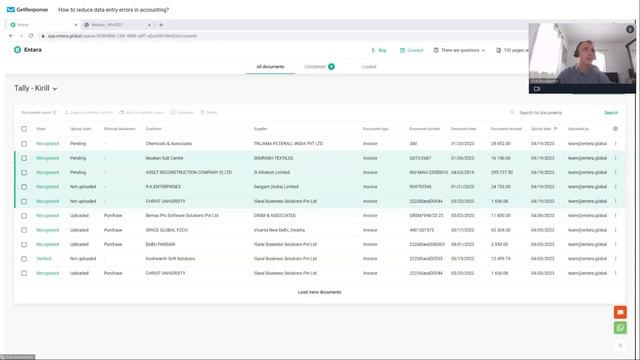Open the Verified status for Kushwanth Soft Solutions
This screenshot has height=360, width=640.
click(44, 259)
